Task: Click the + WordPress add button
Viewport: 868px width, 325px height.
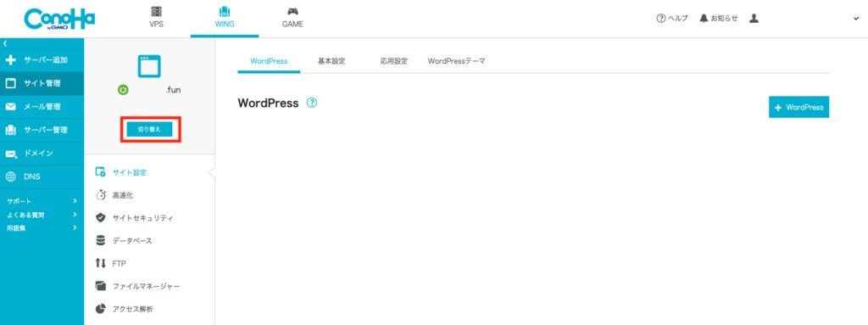Action: (798, 107)
